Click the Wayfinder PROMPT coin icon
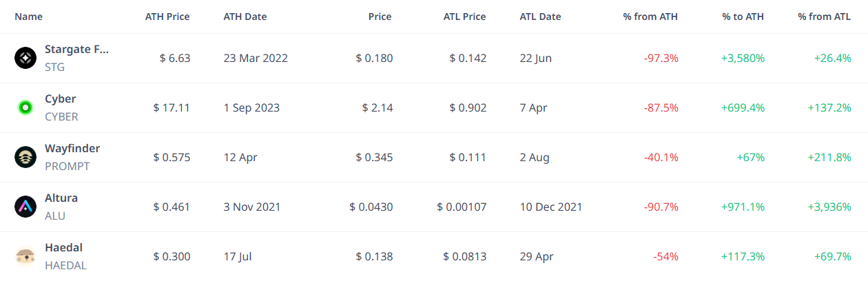Image resolution: width=868 pixels, height=281 pixels. pos(25,157)
